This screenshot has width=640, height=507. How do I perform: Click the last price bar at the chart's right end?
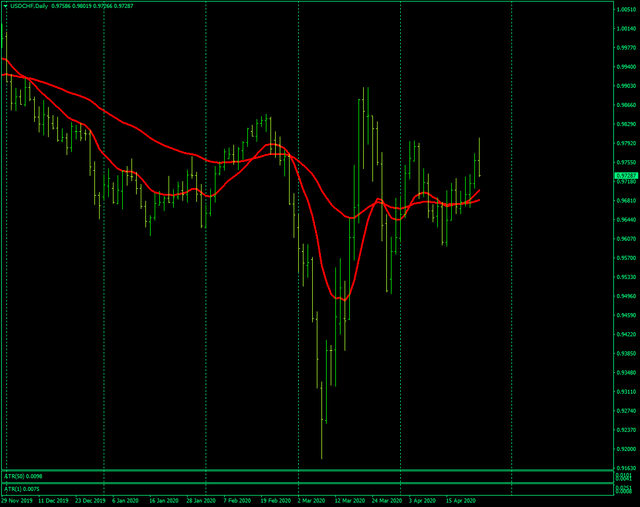479,157
